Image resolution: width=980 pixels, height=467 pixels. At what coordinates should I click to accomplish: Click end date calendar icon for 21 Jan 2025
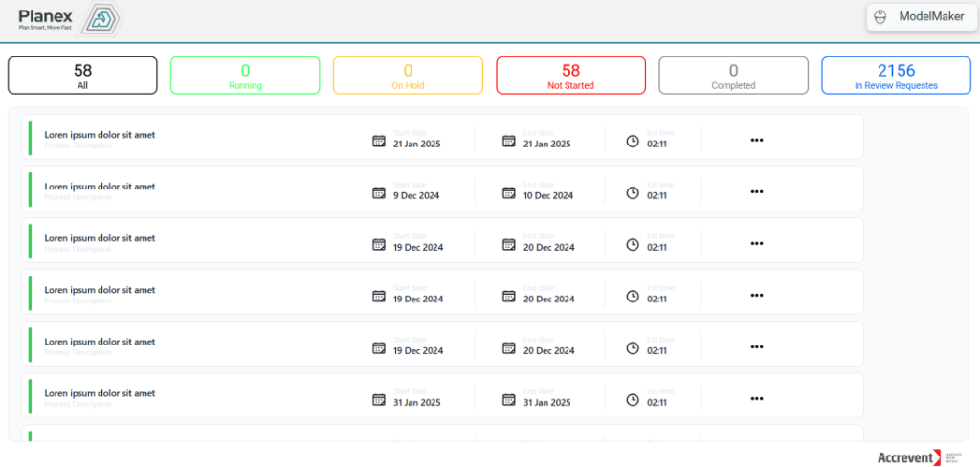509,141
